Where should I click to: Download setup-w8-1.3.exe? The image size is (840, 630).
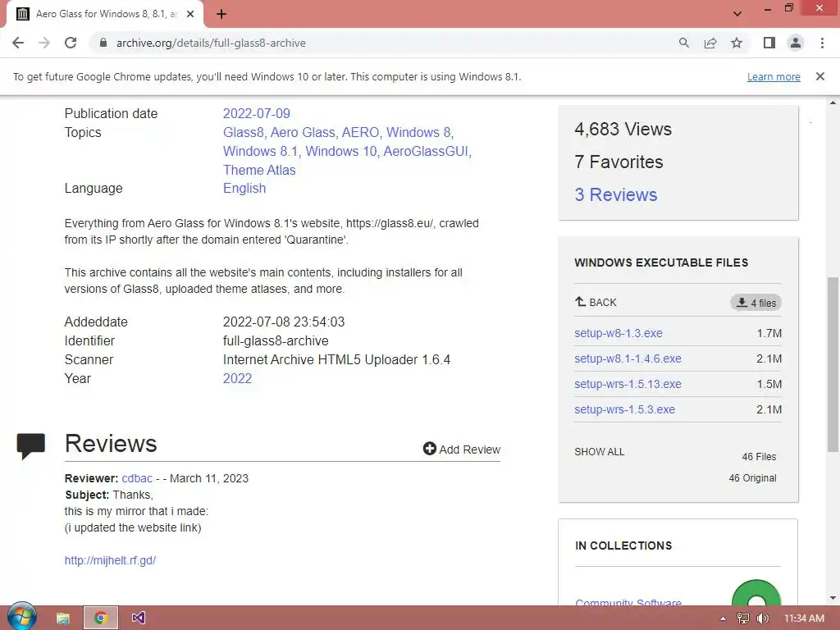[x=619, y=333]
